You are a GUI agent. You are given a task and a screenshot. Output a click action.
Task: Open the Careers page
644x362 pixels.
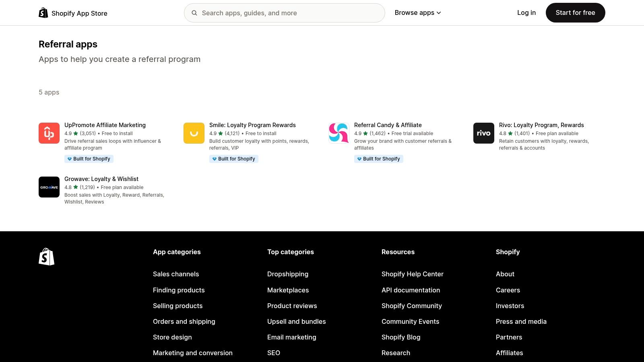click(x=508, y=290)
